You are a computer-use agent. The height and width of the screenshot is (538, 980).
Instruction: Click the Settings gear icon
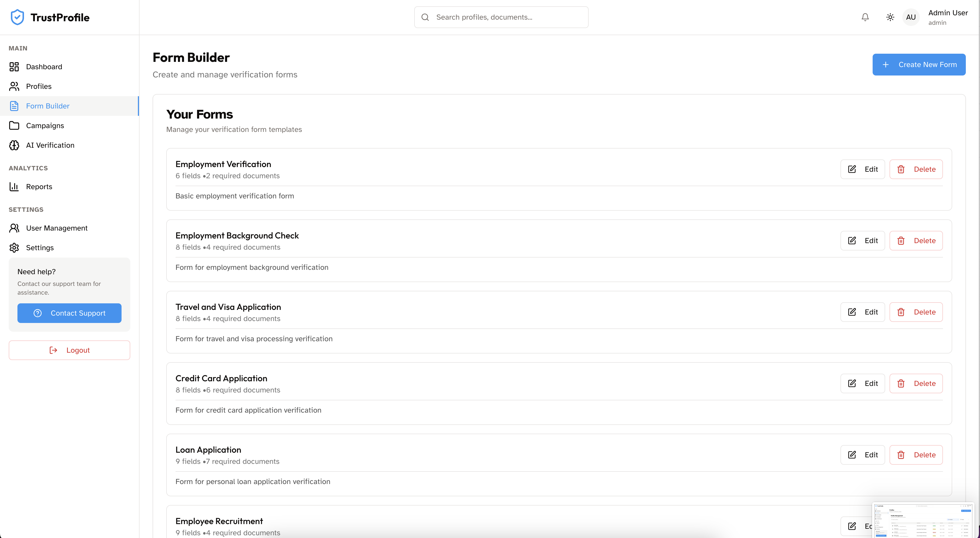14,248
